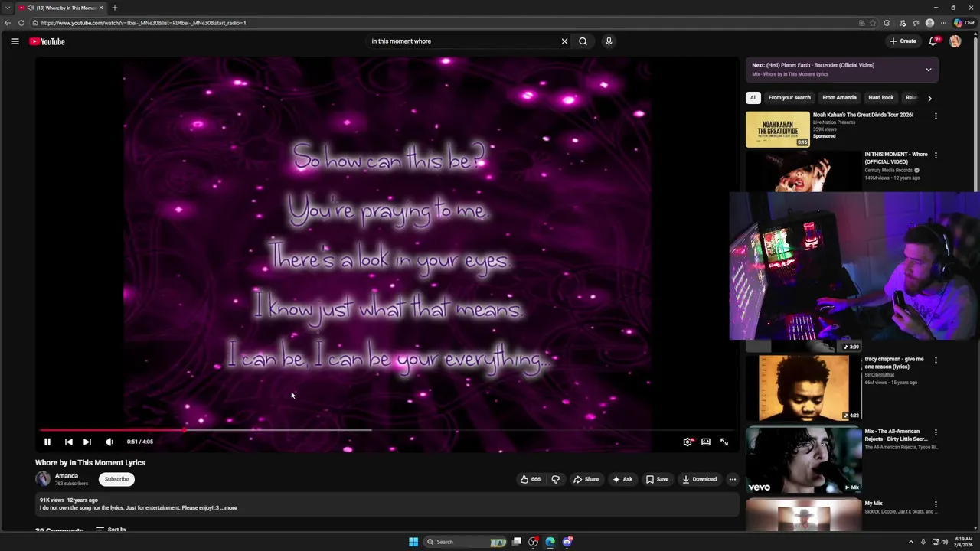This screenshot has width=980, height=551.
Task: Go to YouTube home via logo
Action: [47, 41]
